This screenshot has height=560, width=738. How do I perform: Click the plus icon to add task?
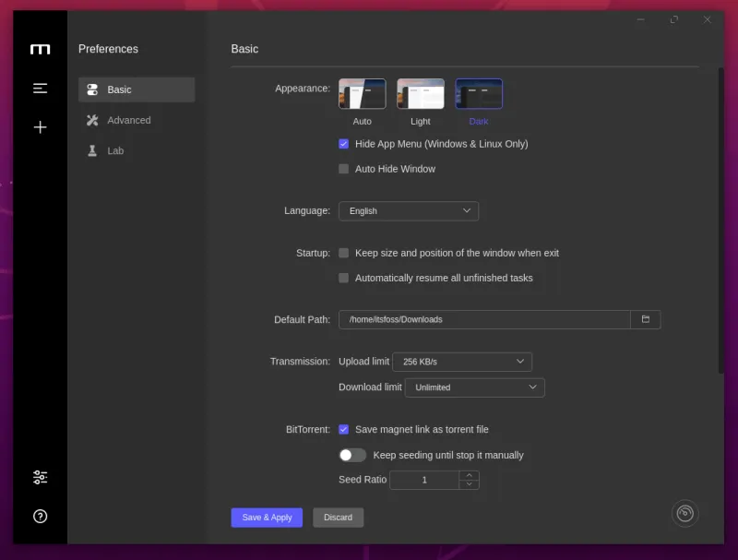40,127
